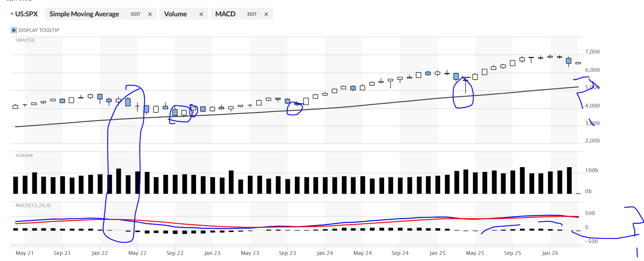The image size is (644, 261).
Task: Click the May 22 date label
Action: [137, 253]
